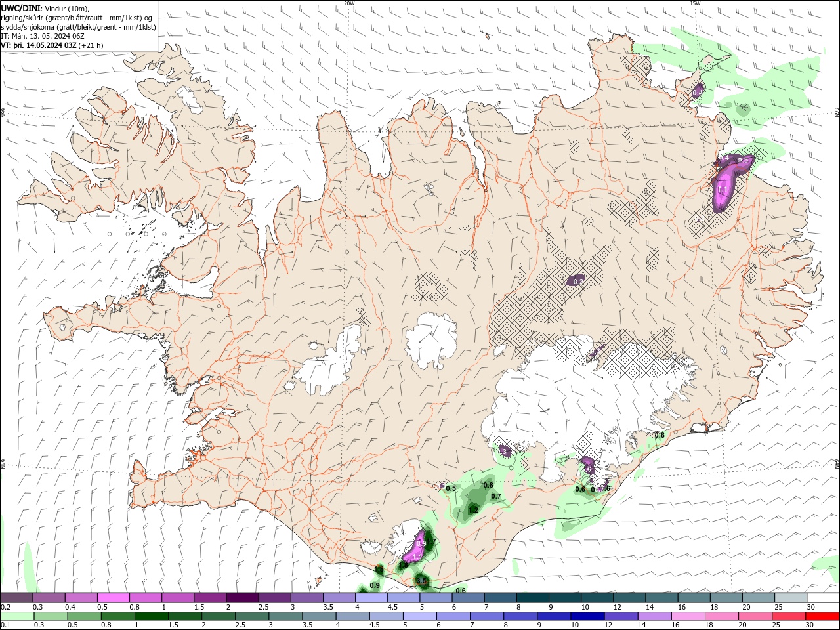This screenshot has width=840, height=630.
Task: Click the valid time 'VT: þri. 14.05.2024 03Z'
Action: (39, 45)
